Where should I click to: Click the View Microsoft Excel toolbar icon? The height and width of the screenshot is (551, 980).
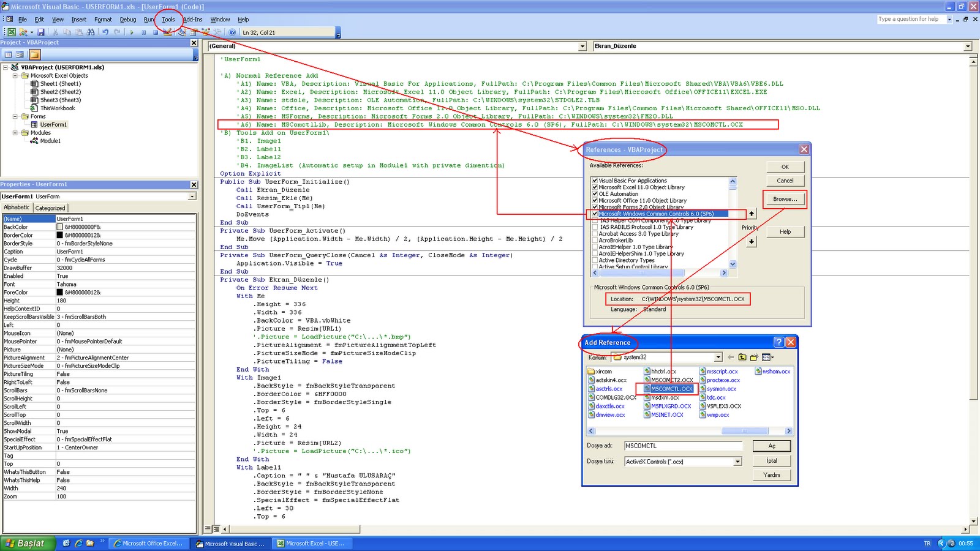pyautogui.click(x=12, y=32)
